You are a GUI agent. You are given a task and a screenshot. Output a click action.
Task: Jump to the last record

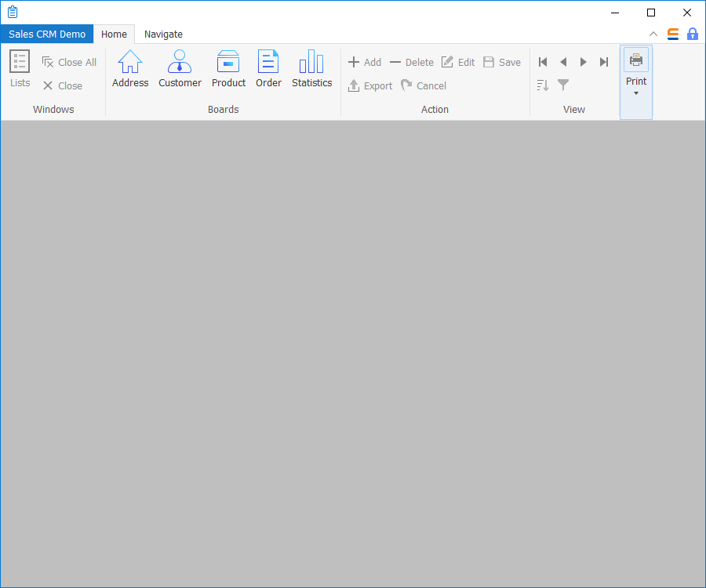pos(604,62)
